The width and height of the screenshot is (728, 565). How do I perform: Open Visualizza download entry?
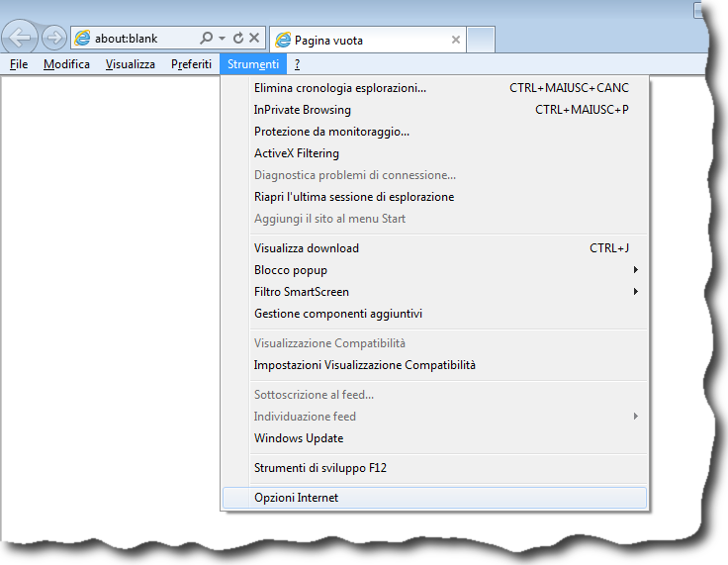(307, 248)
